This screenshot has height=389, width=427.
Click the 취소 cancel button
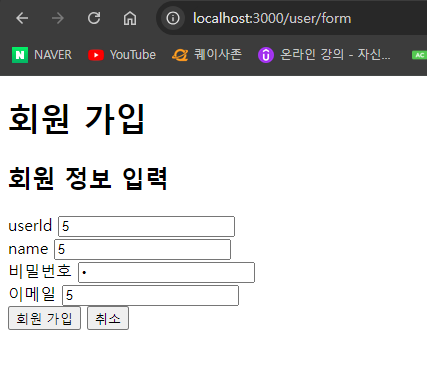point(108,319)
